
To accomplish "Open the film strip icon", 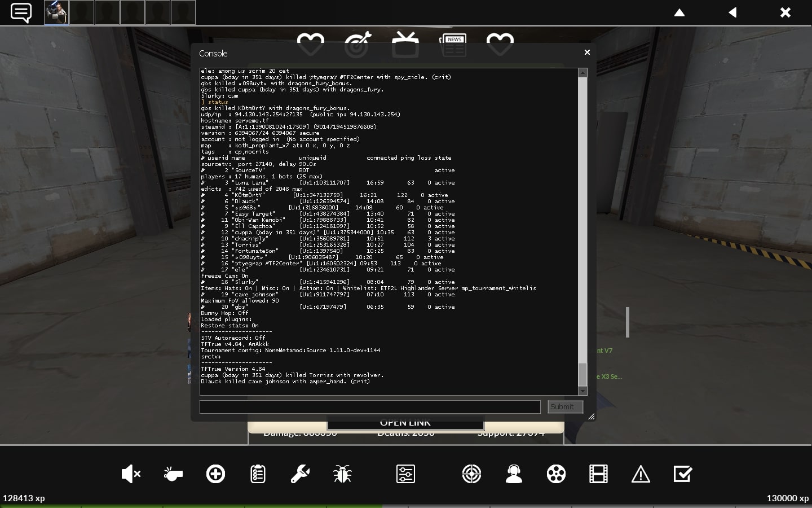I will (598, 474).
